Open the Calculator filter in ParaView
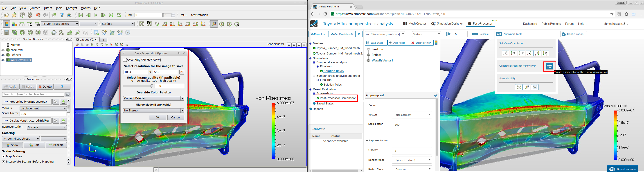 click(x=7, y=33)
